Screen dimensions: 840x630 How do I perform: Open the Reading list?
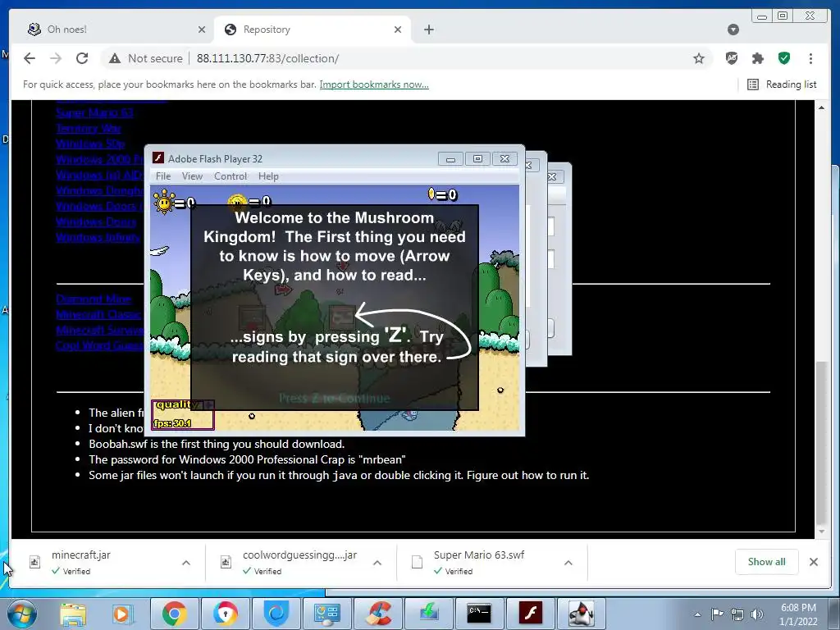click(782, 84)
